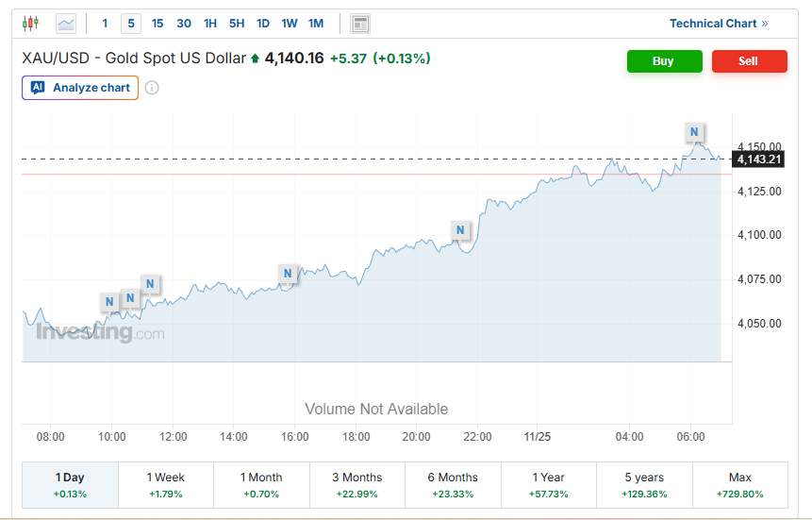812x520 pixels.
Task: Set chart interval to 1 minute
Action: click(105, 23)
